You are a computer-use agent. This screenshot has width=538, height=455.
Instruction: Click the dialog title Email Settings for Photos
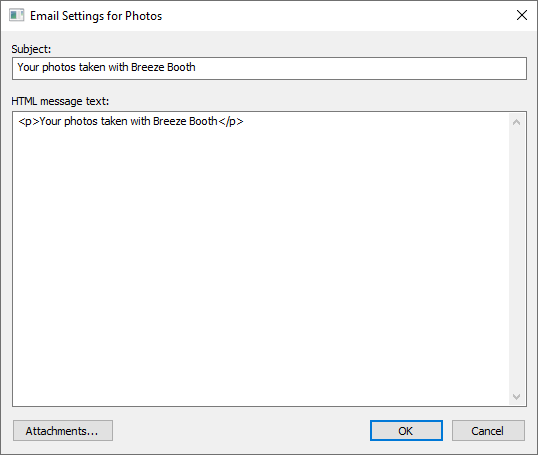(96, 16)
